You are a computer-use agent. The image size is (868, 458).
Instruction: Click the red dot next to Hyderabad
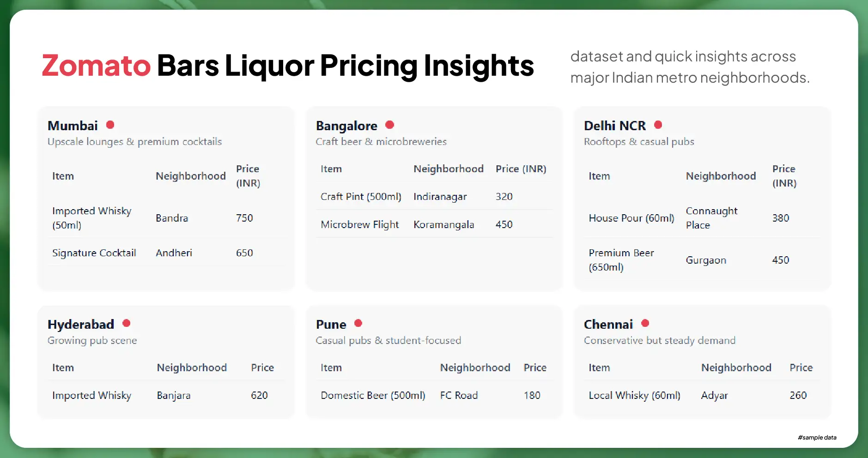tap(126, 323)
